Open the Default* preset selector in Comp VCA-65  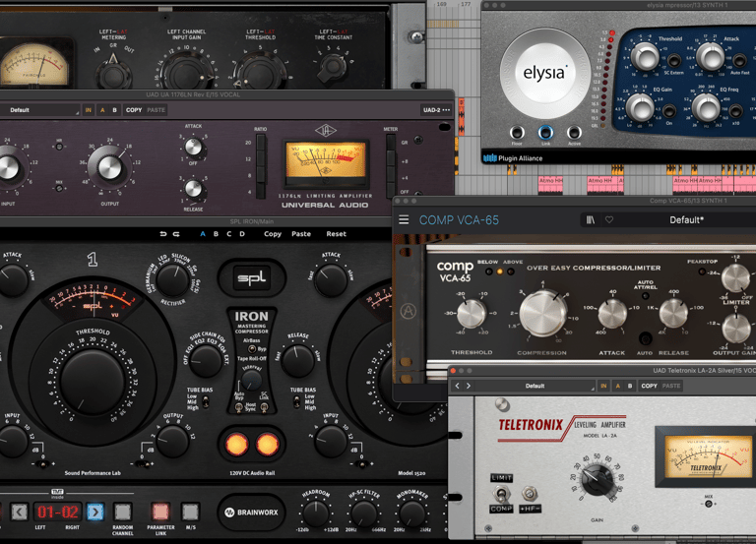pos(686,219)
